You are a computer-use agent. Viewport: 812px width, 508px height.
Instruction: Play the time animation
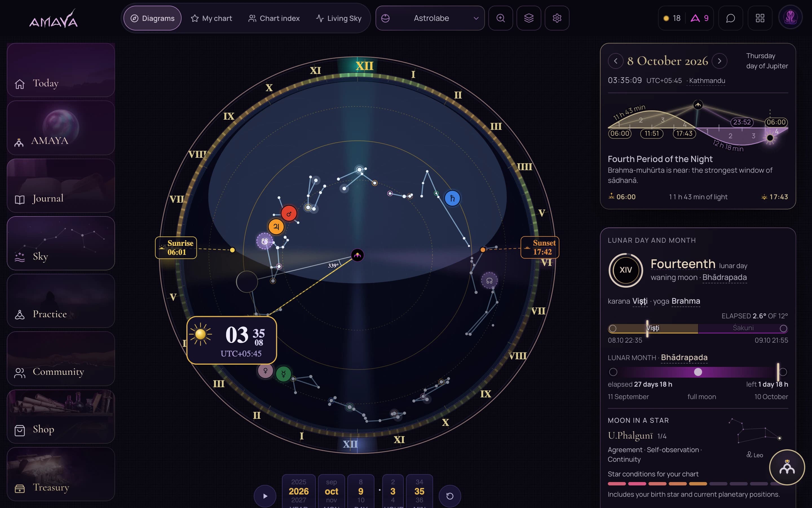point(265,496)
